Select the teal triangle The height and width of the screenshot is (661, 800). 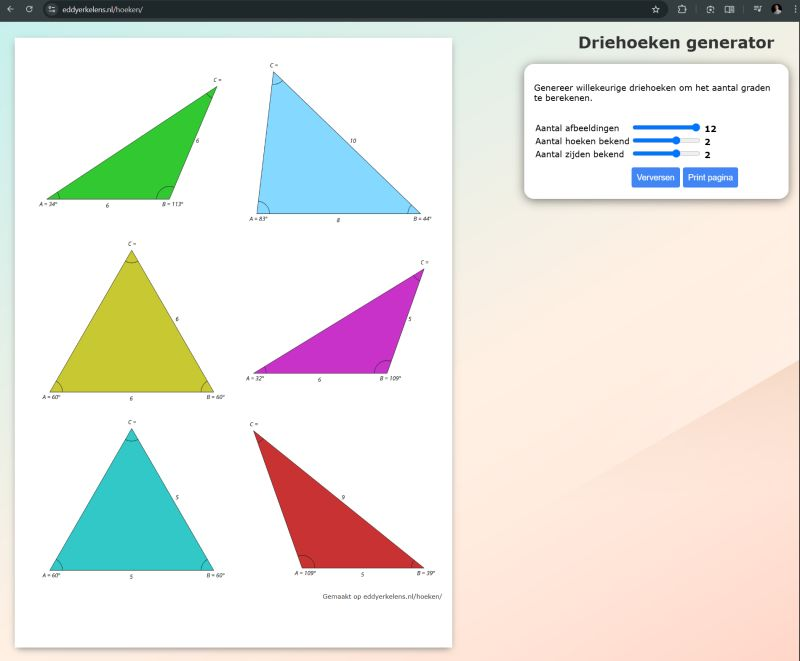click(x=132, y=525)
